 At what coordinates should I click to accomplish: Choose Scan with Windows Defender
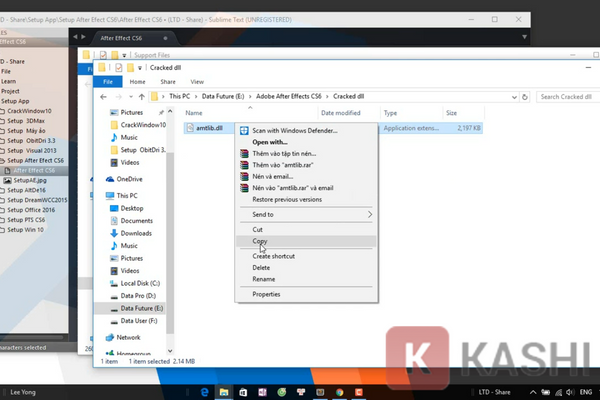click(294, 129)
